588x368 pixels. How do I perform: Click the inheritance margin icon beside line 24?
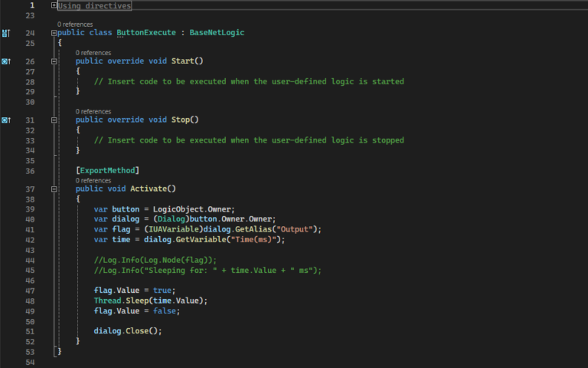(x=6, y=33)
